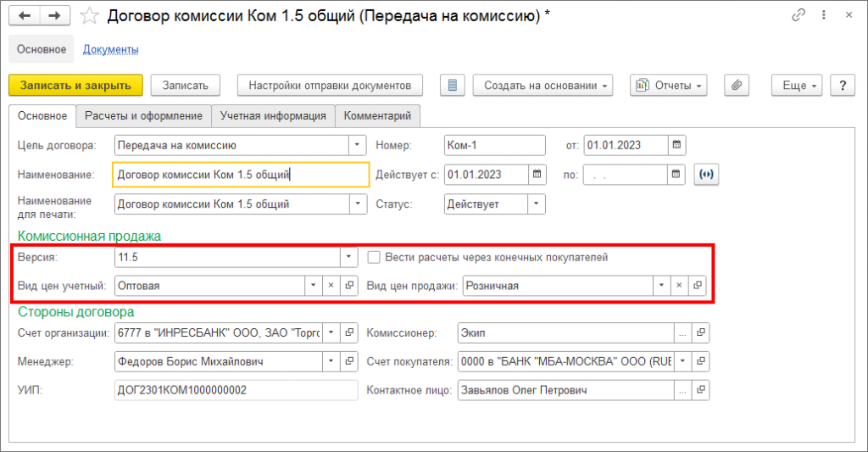Copy the link using the chain icon
Image resolution: width=868 pixels, height=452 pixels.
point(798,15)
